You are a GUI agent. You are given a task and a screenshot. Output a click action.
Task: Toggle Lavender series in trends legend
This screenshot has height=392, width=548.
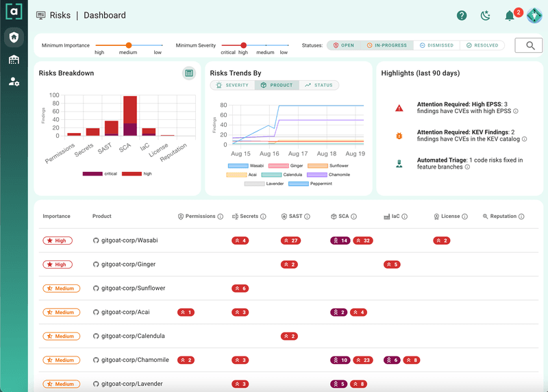(x=264, y=184)
